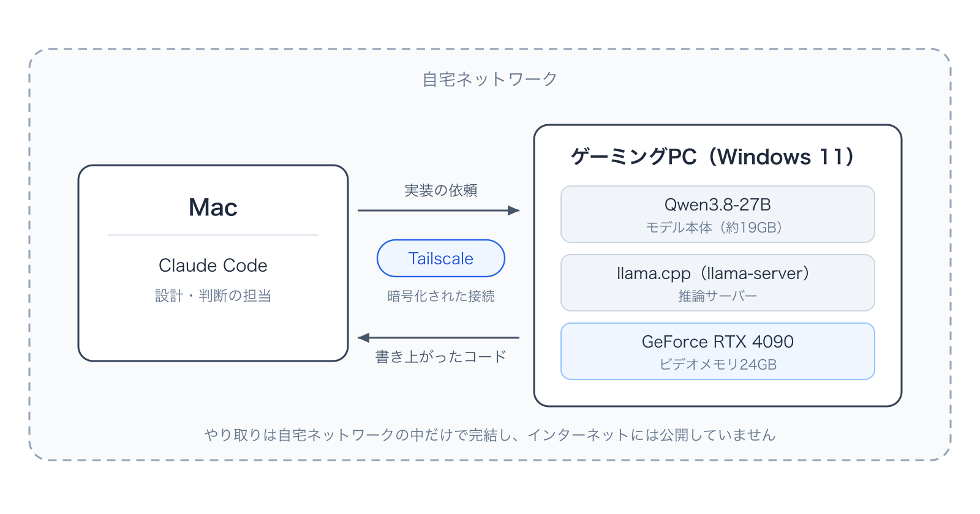Screen dimensions: 980x514
Task: Click the Claude Code label
Action: [x=213, y=265]
